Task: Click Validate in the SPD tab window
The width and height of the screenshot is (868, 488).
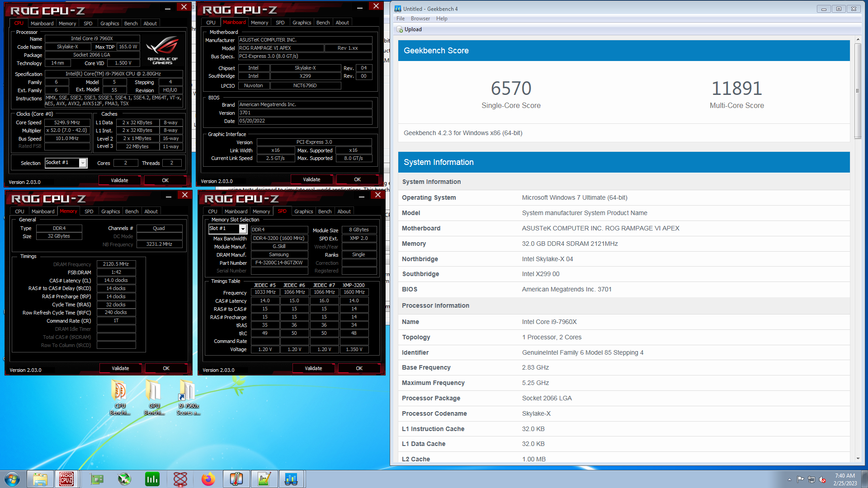Action: 313,368
